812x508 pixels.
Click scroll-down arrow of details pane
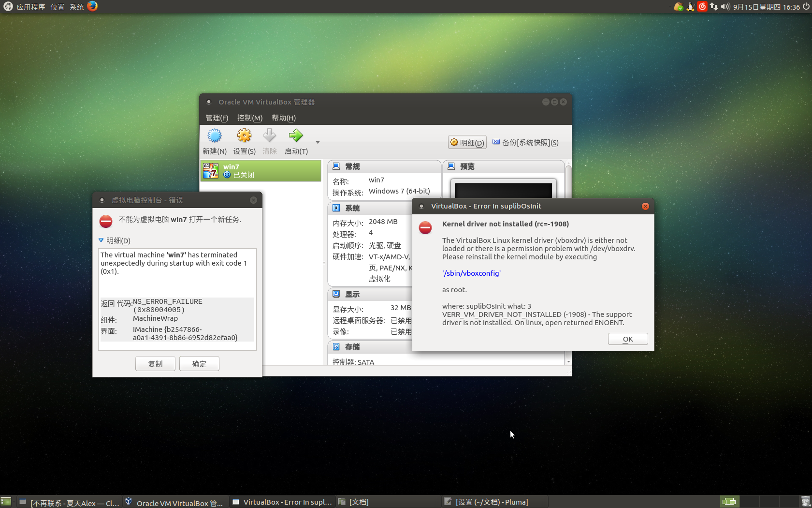[568, 362]
